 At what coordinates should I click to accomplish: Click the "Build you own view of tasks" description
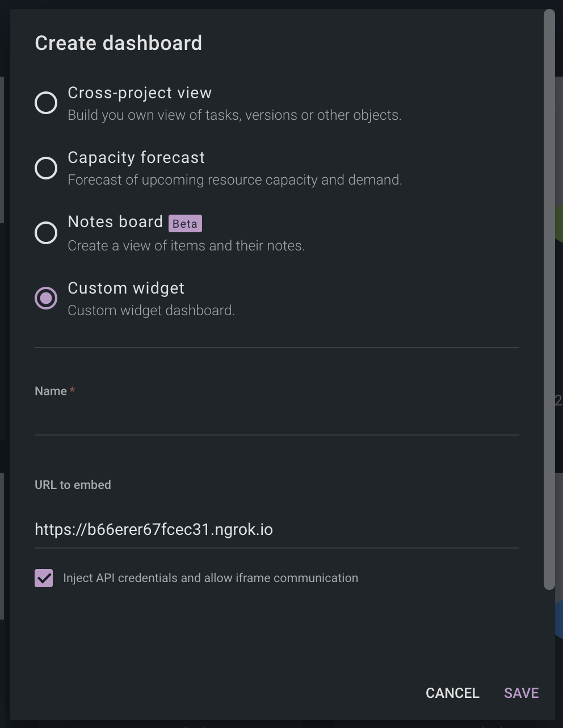234,115
